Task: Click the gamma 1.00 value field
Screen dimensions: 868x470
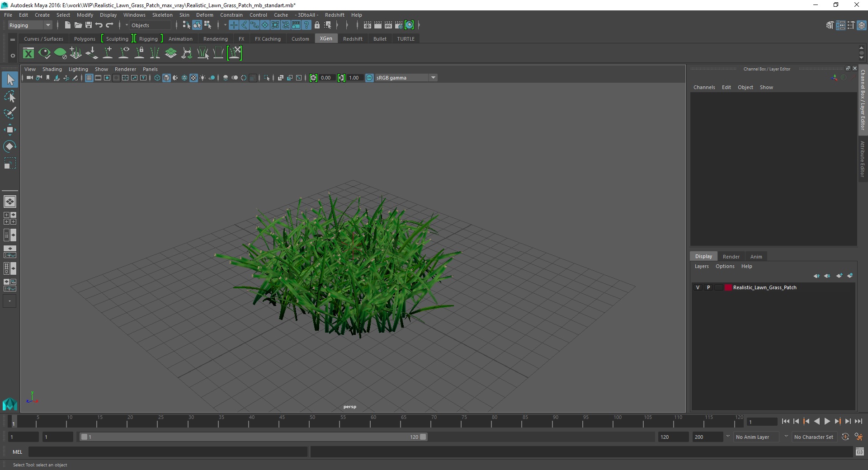Action: [355, 78]
